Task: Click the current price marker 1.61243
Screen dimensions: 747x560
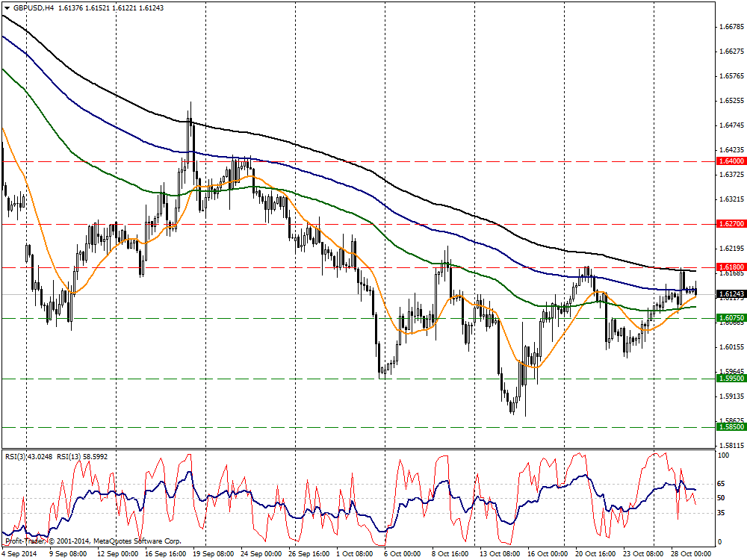Action: point(730,295)
